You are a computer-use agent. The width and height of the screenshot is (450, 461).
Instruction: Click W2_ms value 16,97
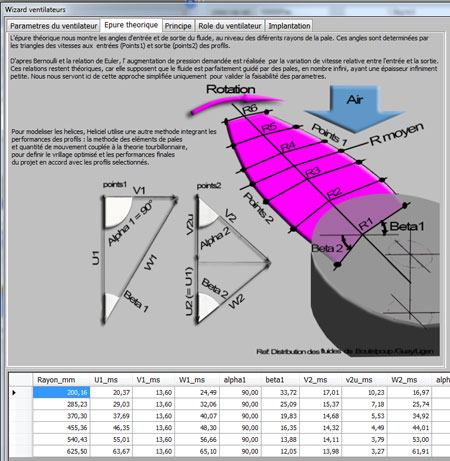(x=410, y=392)
